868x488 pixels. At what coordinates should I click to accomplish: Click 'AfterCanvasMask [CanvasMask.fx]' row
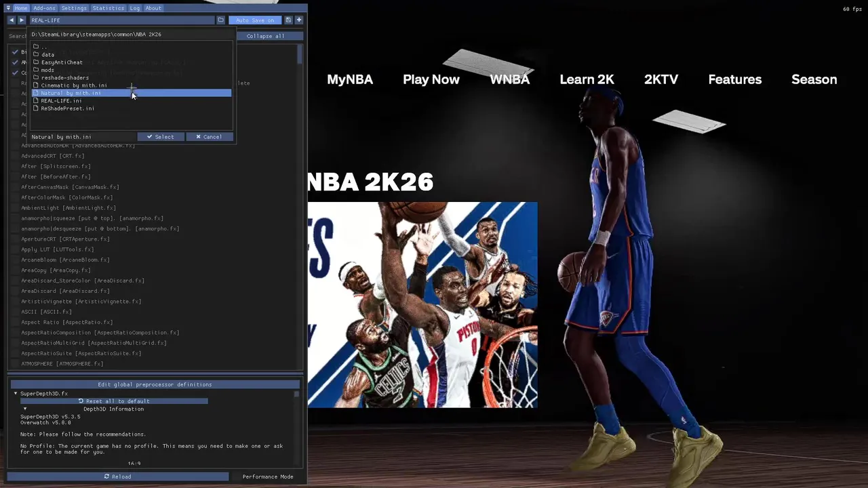(70, 187)
